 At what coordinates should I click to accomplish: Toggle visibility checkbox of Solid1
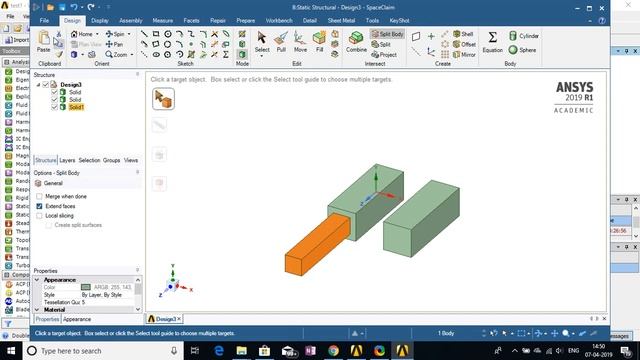[54, 107]
